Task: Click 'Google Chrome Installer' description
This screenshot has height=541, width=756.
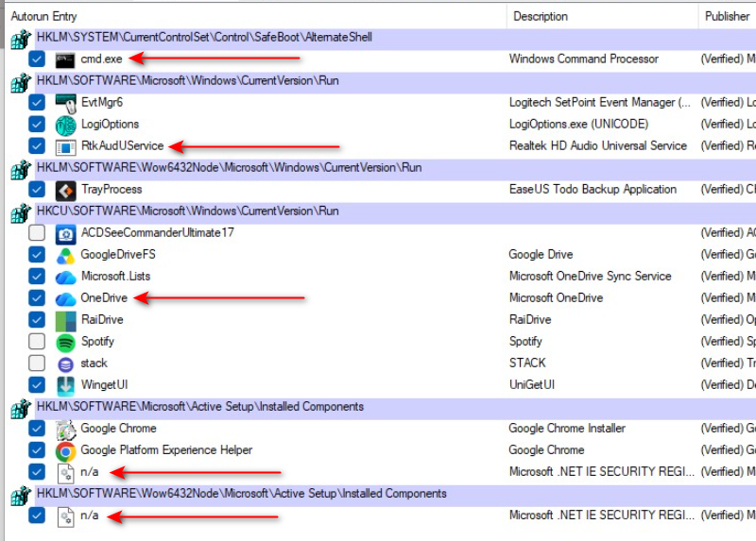Action: click(567, 429)
